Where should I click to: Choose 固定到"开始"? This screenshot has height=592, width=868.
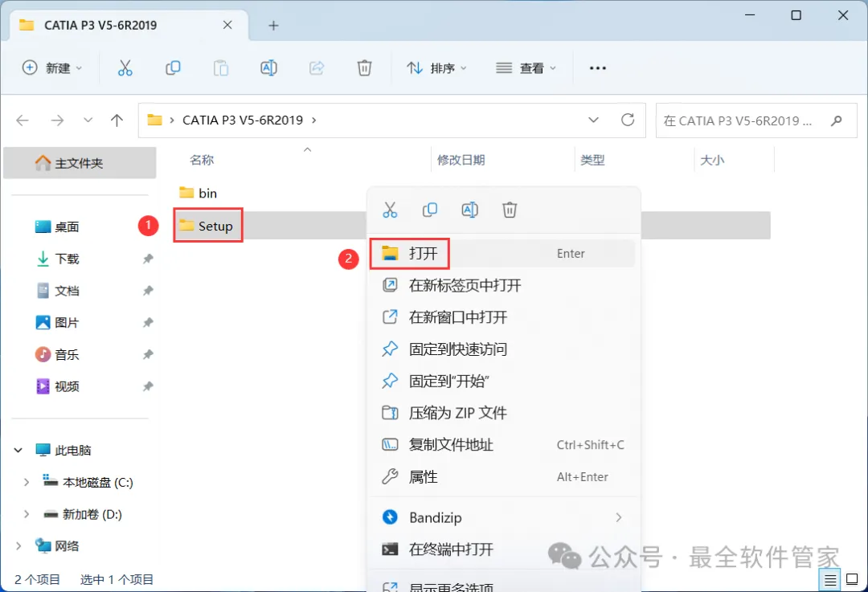point(502,382)
